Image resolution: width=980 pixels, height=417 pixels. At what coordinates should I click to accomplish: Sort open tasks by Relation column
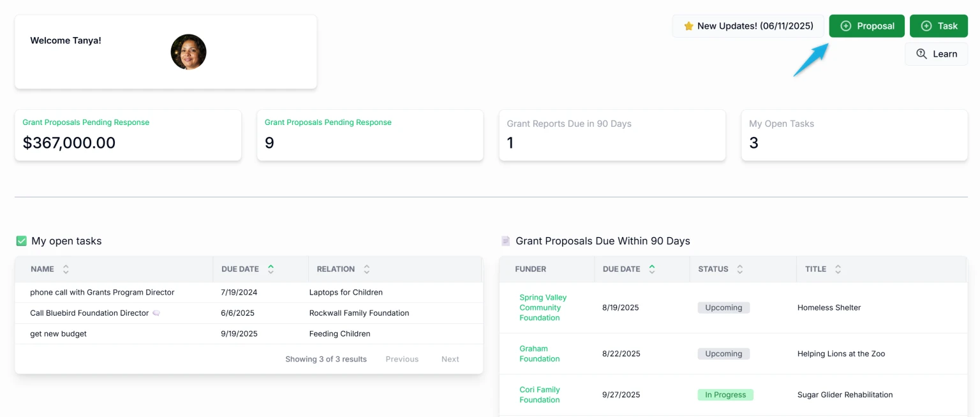coord(366,269)
